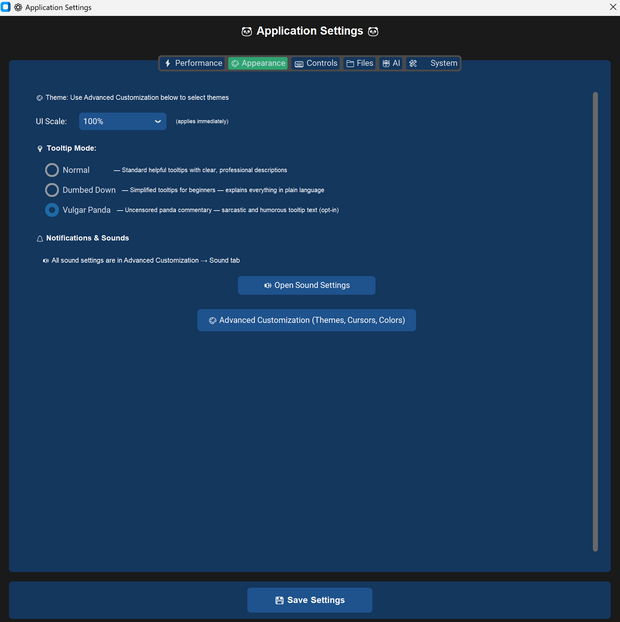Screen dimensions: 620x622
Task: Click the floppy disk icon in Save Settings
Action: pyautogui.click(x=279, y=600)
